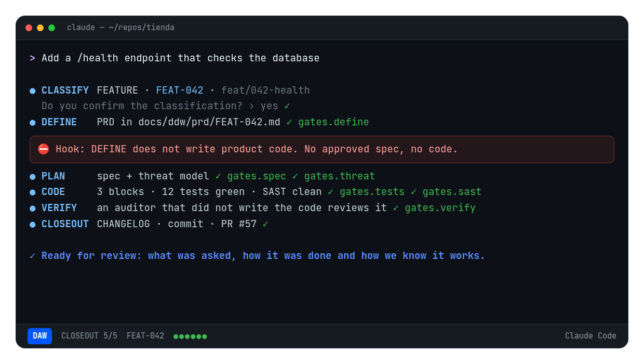This screenshot has width=644, height=364.
Task: Click the word CHANGELOG
Action: (x=123, y=224)
